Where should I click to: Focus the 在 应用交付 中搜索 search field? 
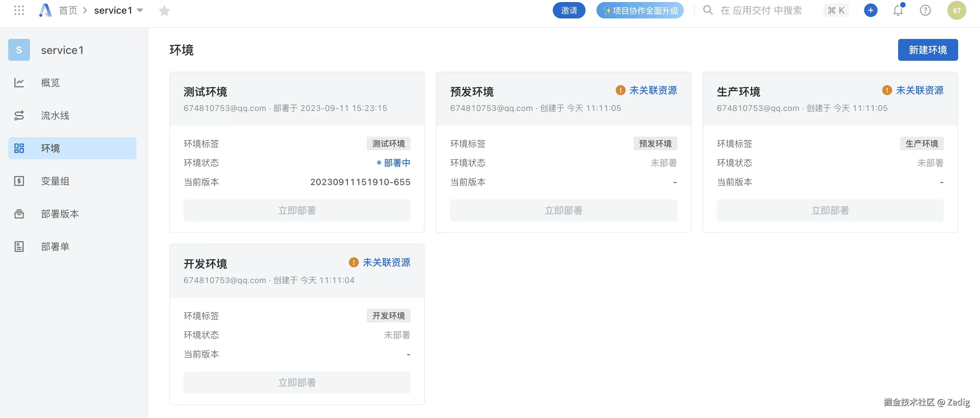(761, 10)
